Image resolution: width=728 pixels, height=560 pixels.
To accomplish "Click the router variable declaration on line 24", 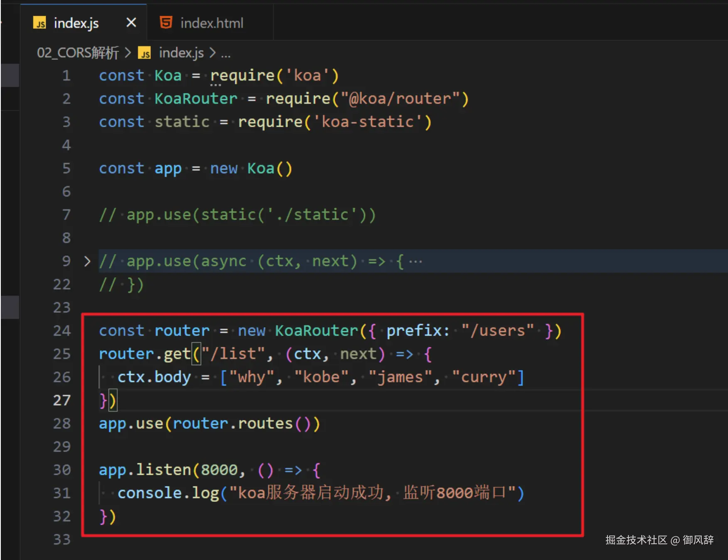I will click(x=182, y=331).
